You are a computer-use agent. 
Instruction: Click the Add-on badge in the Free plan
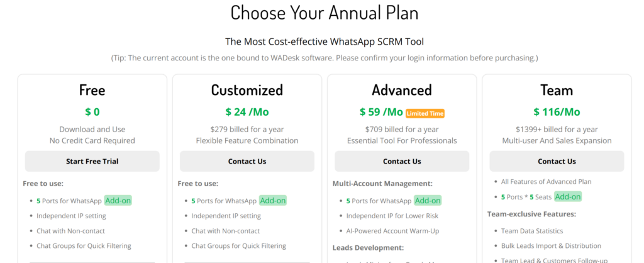(x=118, y=201)
